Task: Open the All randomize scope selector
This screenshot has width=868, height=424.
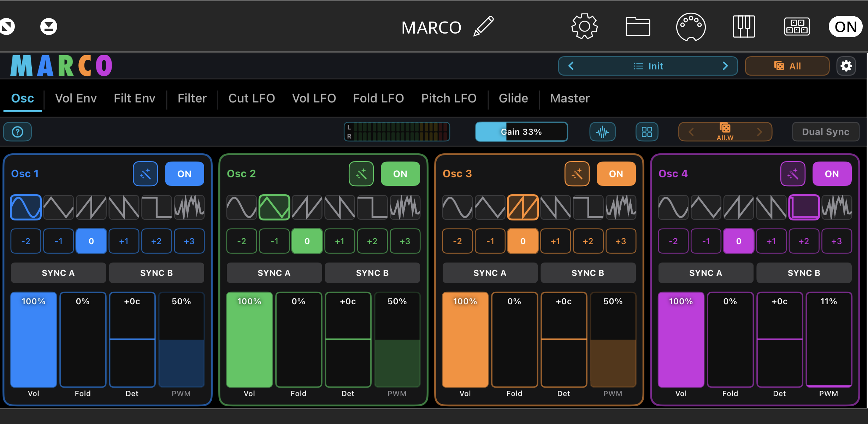Action: (787, 66)
